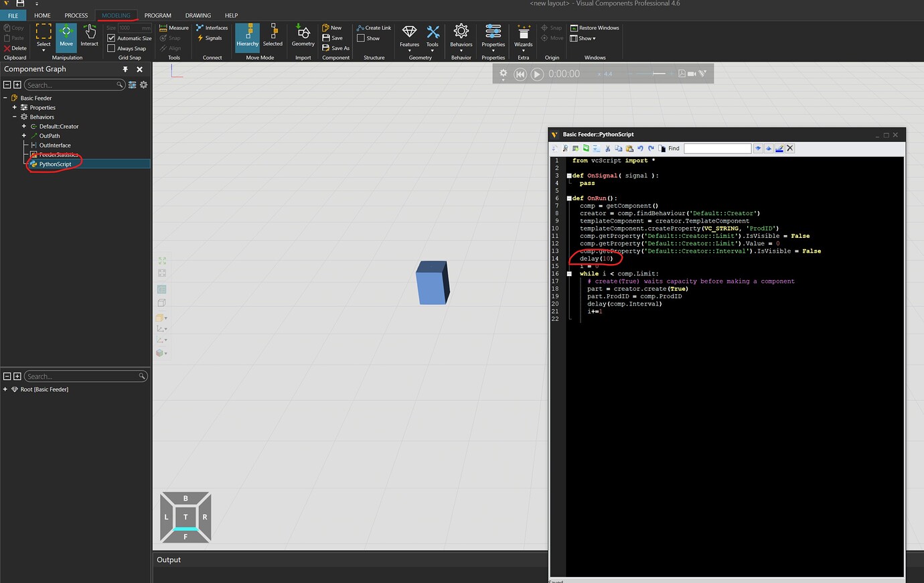Click the cut icon in script editor
The height and width of the screenshot is (583, 924).
click(x=607, y=149)
